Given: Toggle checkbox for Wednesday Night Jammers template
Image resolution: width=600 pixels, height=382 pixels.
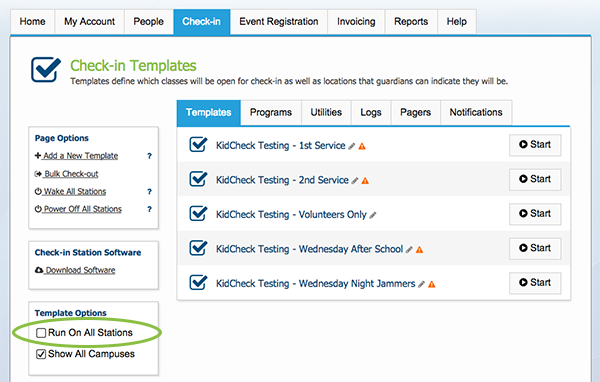Looking at the screenshot, I should 198,283.
